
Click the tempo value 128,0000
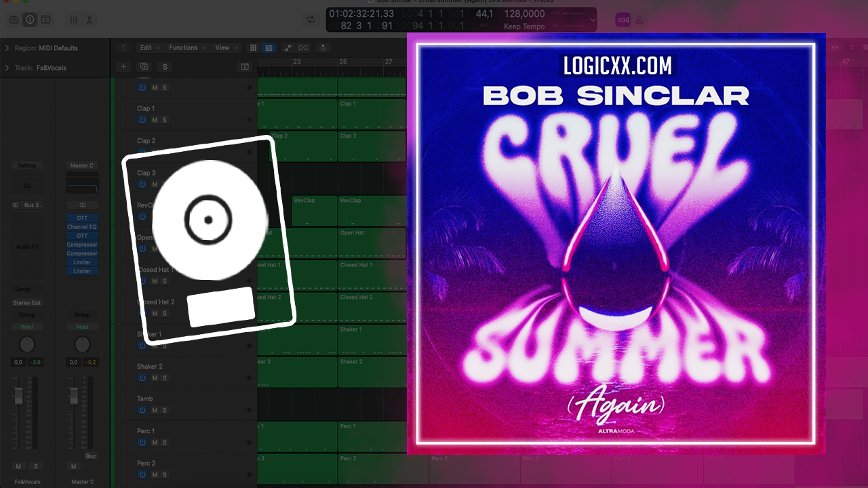[x=525, y=14]
